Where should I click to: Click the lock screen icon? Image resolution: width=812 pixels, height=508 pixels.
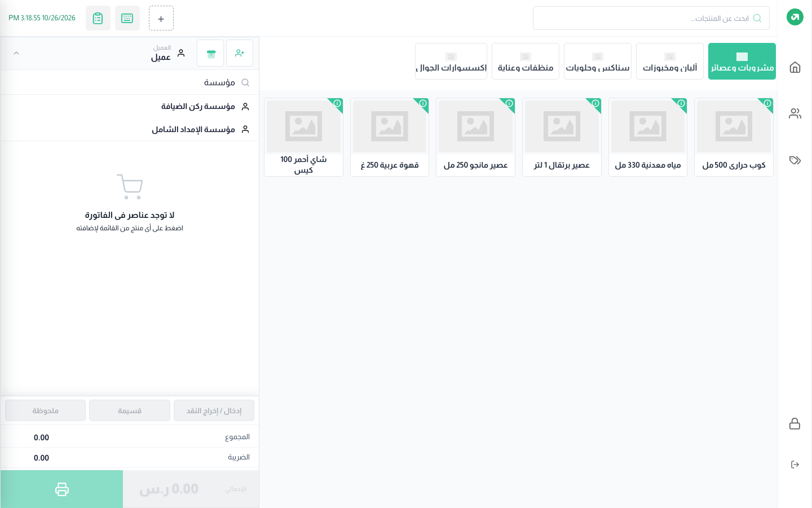pyautogui.click(x=795, y=423)
